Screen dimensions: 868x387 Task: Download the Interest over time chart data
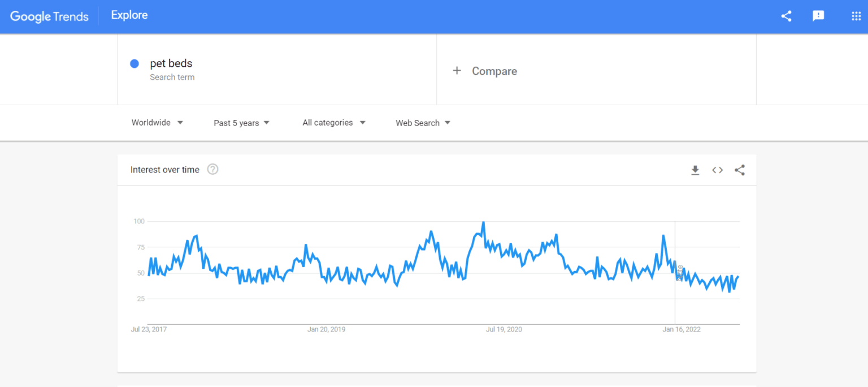tap(695, 170)
